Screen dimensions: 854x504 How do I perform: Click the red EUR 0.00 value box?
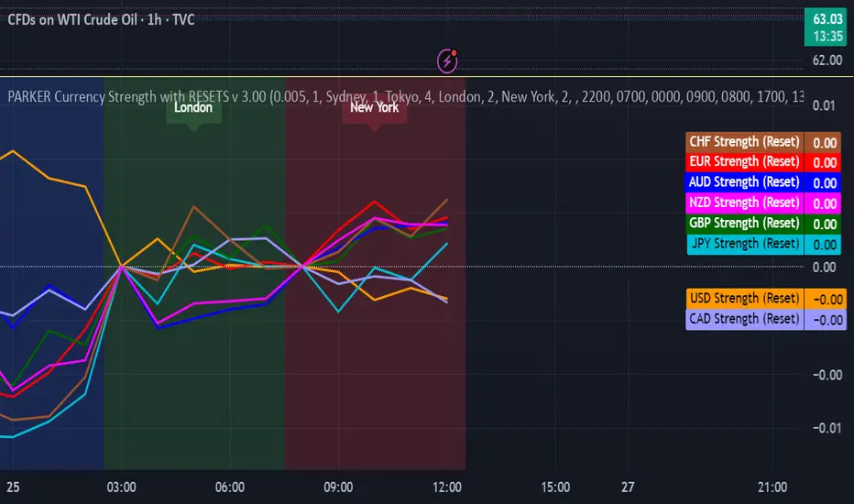click(825, 162)
